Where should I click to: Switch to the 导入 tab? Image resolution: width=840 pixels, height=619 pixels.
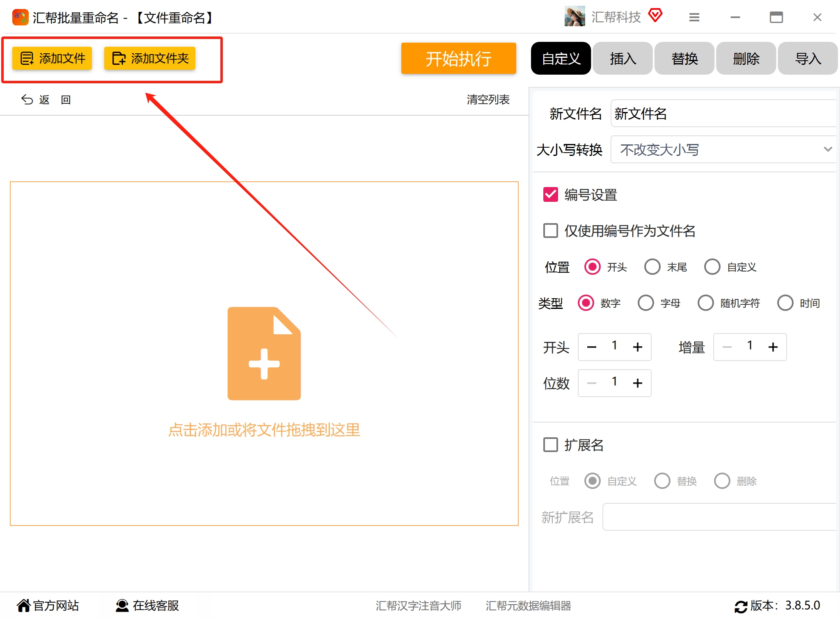(808, 58)
